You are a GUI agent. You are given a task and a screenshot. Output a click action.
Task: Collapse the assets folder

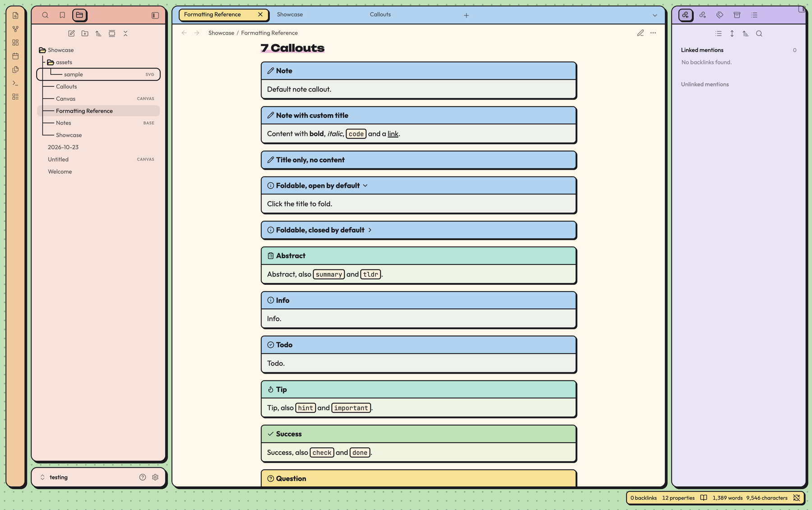coord(51,62)
